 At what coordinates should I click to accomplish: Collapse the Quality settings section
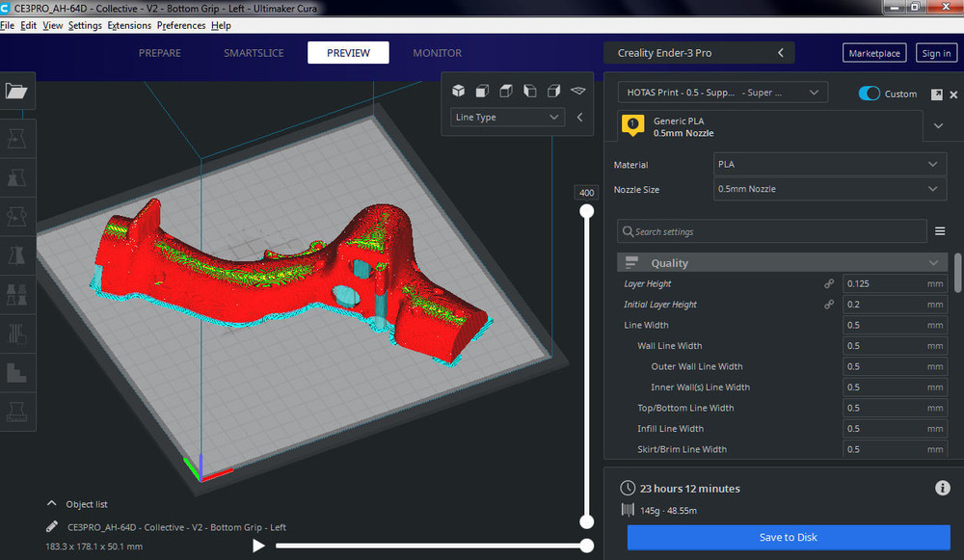click(933, 263)
